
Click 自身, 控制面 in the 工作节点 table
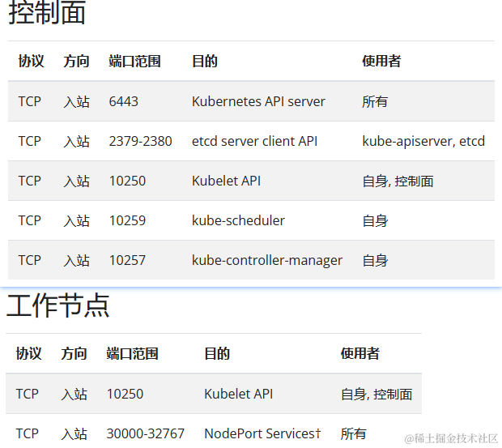coord(376,394)
